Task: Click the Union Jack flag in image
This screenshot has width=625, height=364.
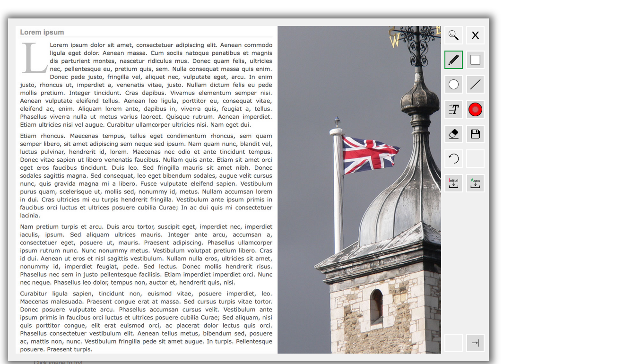Action: [371, 154]
